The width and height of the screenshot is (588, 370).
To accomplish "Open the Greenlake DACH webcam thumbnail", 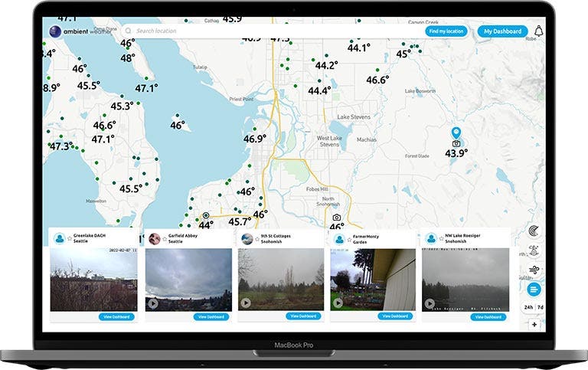I will point(93,280).
